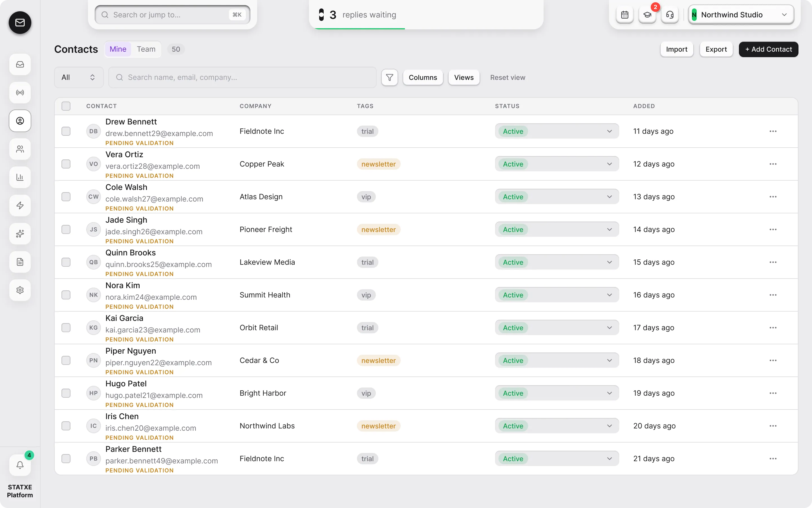
Task: Open the broadcast signal icon in sidebar
Action: point(20,92)
